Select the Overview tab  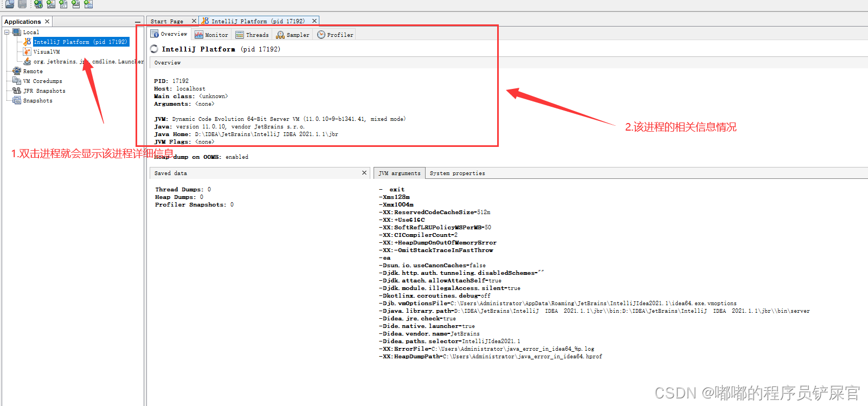169,34
